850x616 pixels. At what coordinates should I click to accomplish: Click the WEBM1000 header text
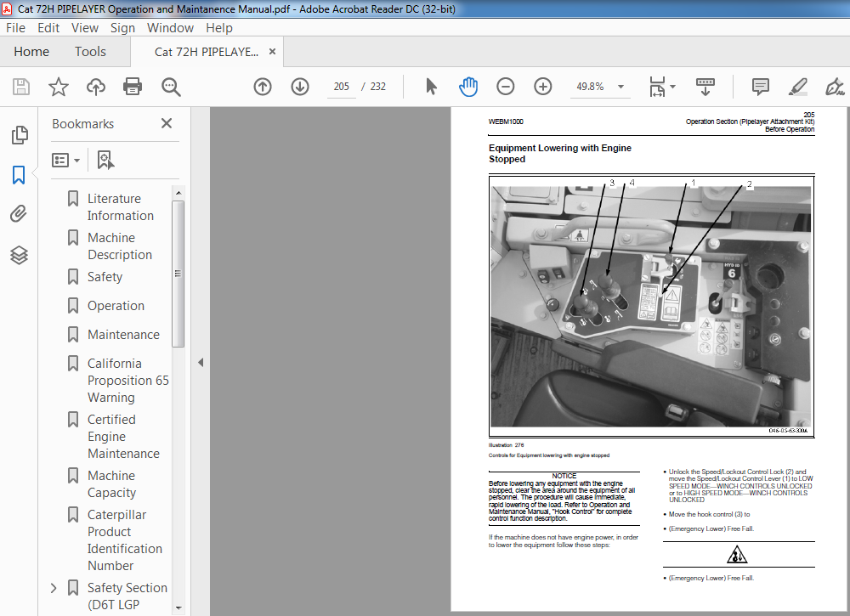point(506,122)
